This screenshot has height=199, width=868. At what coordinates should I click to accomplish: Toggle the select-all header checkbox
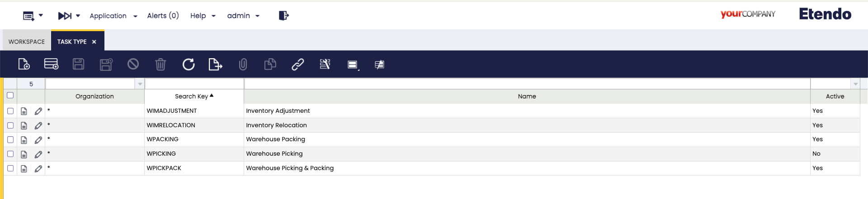point(10,96)
